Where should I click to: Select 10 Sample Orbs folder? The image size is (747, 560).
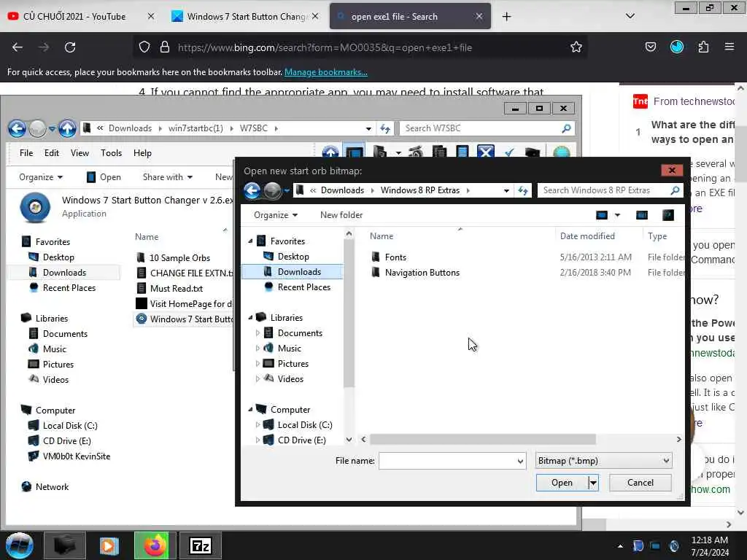click(x=179, y=257)
